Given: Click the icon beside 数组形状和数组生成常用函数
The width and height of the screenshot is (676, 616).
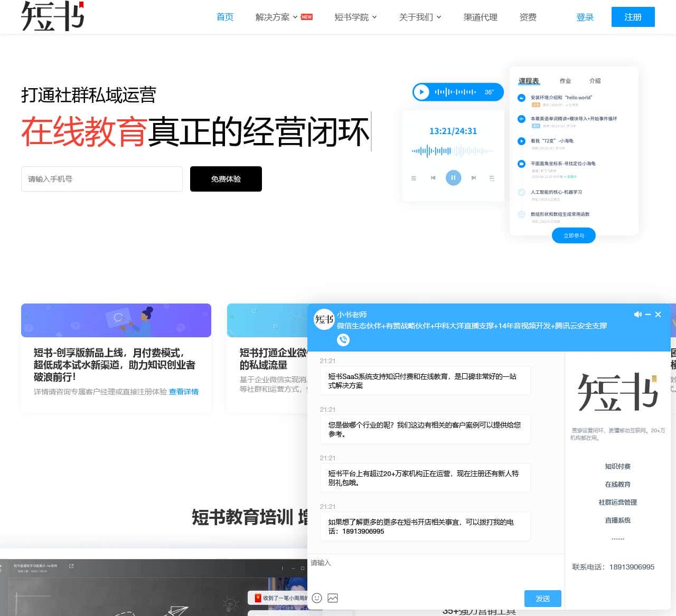Looking at the screenshot, I should [x=521, y=214].
